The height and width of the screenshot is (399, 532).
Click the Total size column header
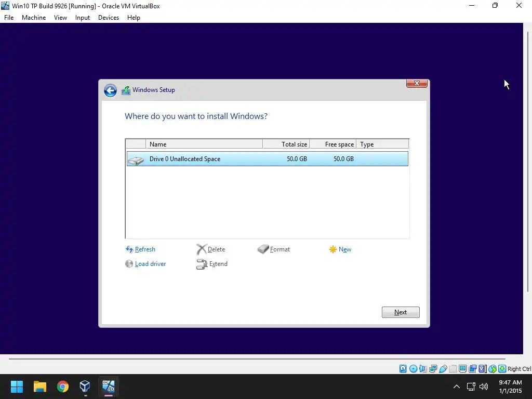pos(286,144)
